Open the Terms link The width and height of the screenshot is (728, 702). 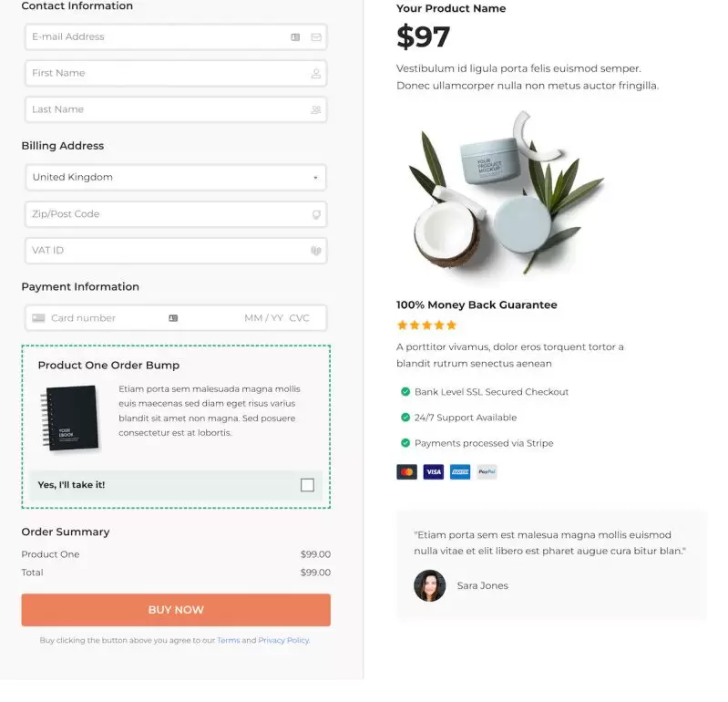(x=229, y=640)
